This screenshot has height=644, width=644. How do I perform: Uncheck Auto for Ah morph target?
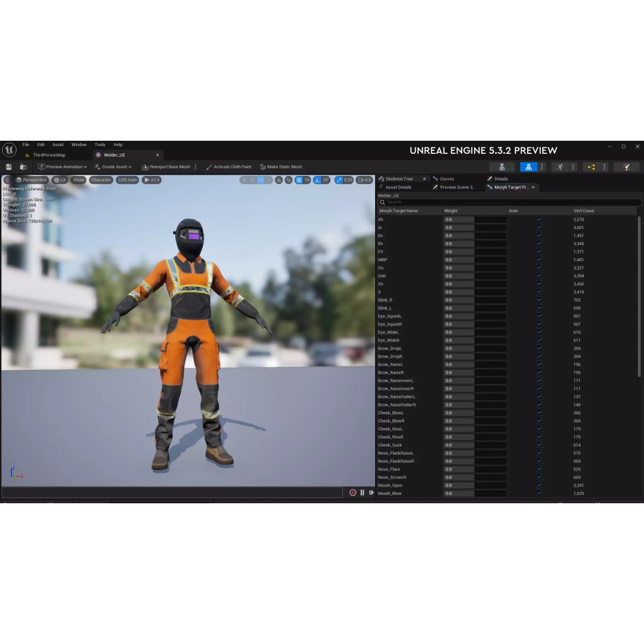(539, 219)
